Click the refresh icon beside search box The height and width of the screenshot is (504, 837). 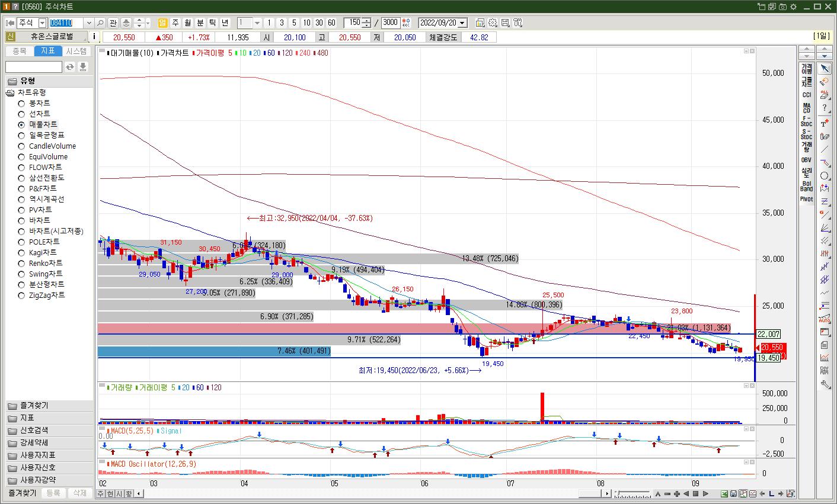(x=70, y=67)
